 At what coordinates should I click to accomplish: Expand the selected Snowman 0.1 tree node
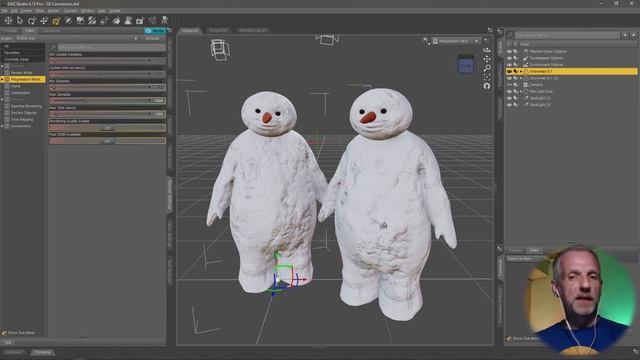pos(521,71)
